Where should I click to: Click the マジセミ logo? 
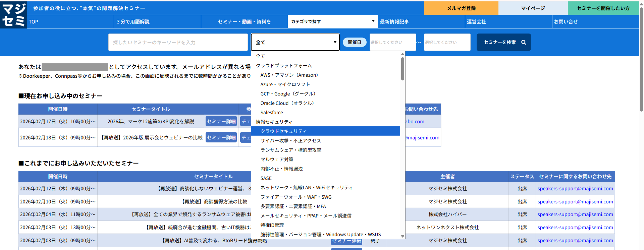pyautogui.click(x=14, y=15)
